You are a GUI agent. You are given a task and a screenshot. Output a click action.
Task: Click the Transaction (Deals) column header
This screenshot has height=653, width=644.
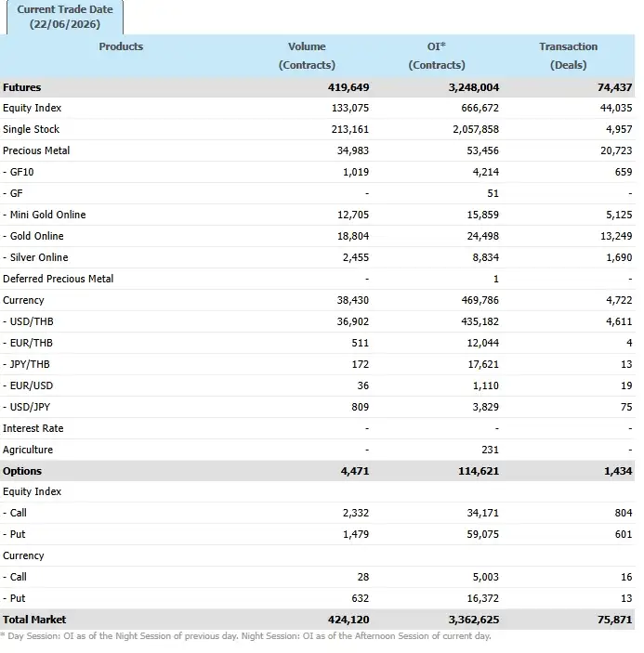(x=568, y=56)
